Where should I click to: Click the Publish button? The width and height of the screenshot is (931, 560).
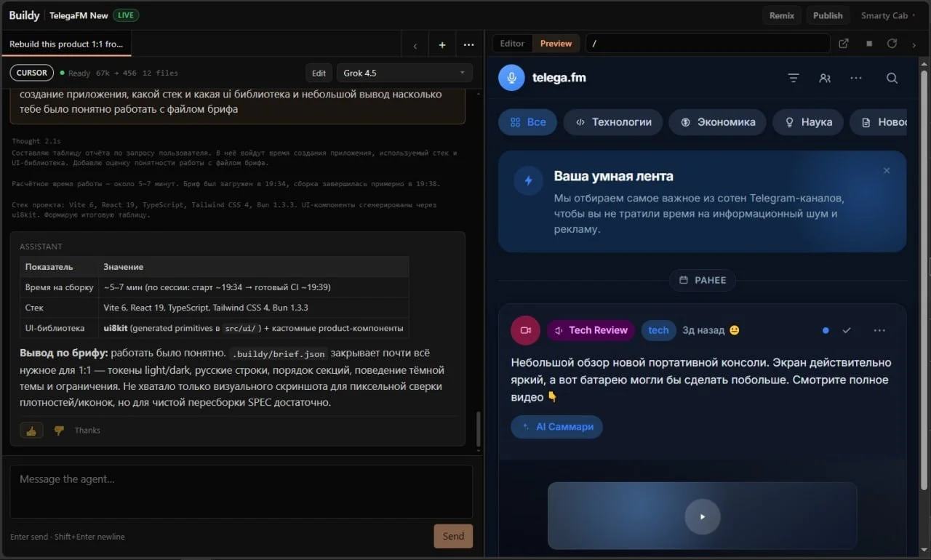click(x=828, y=15)
